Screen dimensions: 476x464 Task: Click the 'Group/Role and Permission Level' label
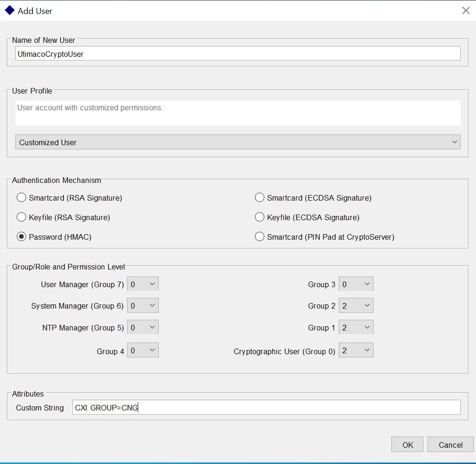[x=68, y=267]
